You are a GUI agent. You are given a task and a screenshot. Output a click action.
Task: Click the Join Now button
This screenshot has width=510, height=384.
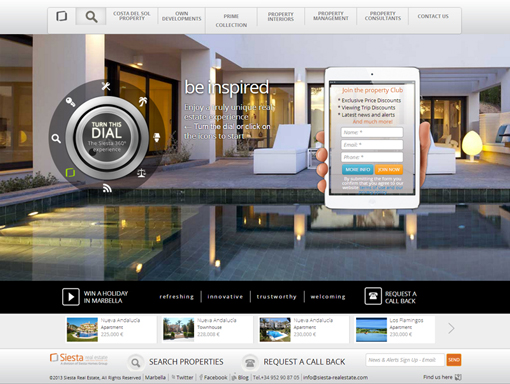click(x=389, y=169)
